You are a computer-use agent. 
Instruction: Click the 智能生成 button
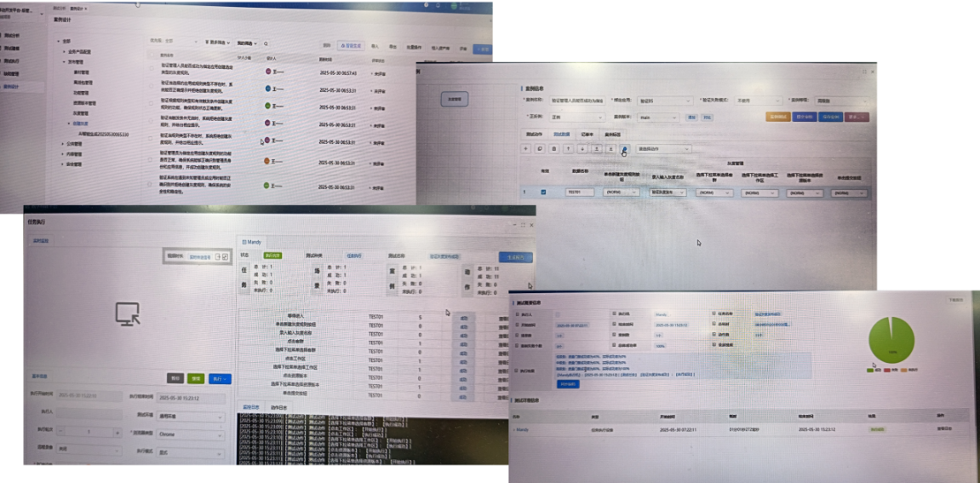tap(351, 46)
